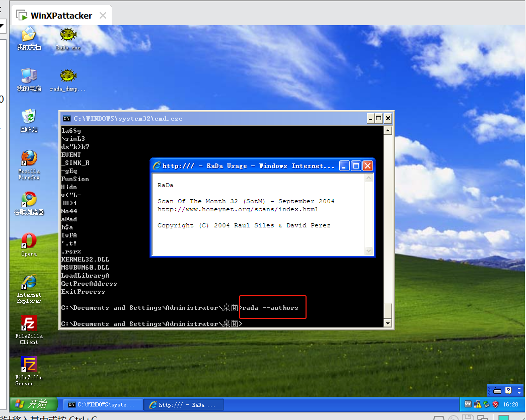The image size is (526, 420).
Task: Click the IE icon in RaDa Usage title bar
Action: (157, 165)
